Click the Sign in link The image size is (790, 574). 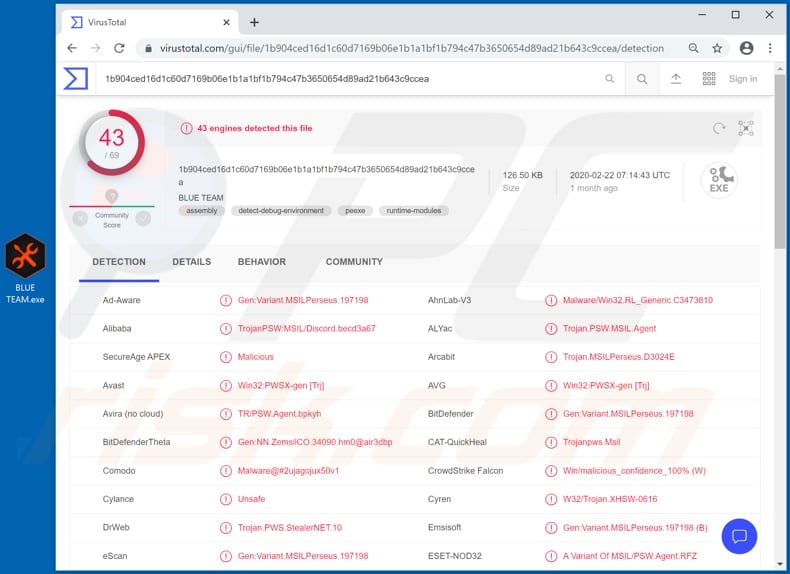(x=743, y=79)
